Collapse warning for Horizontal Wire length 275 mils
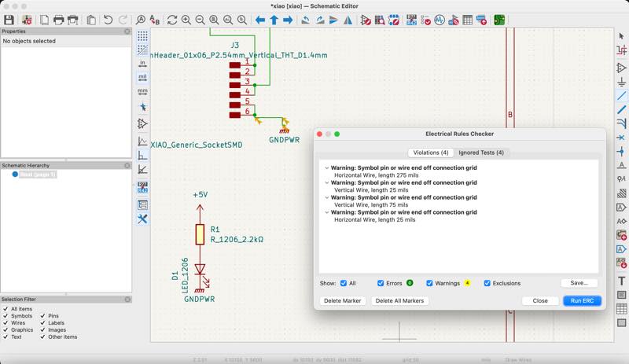Screen dimensions: 629x364 tap(327, 168)
